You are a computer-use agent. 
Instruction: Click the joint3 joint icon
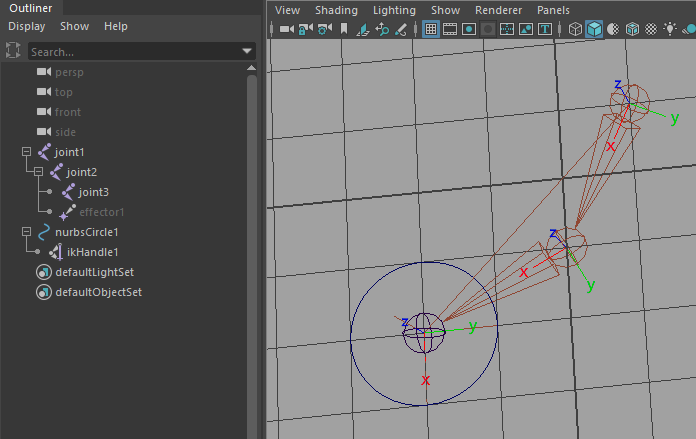pyautogui.click(x=68, y=192)
